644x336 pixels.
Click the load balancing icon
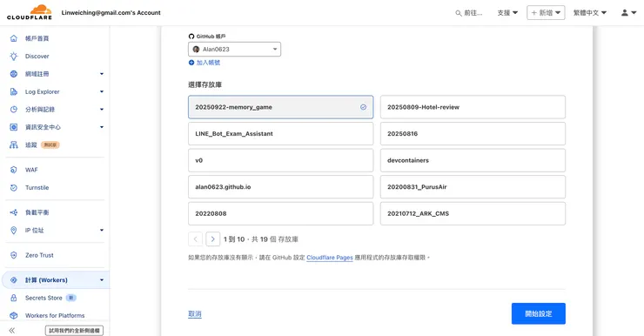tap(14, 212)
